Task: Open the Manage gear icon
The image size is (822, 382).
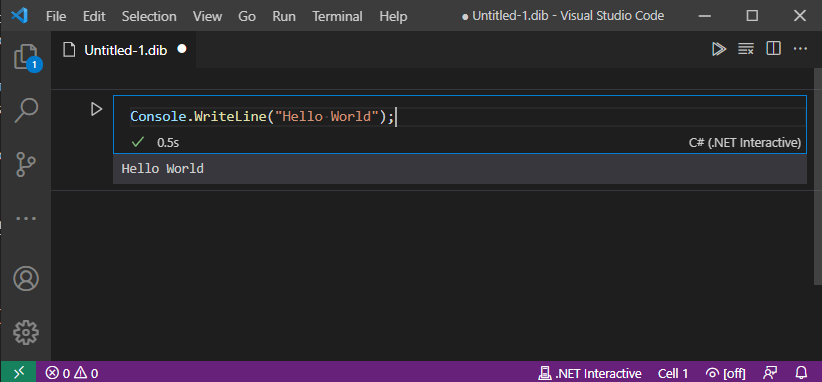Action: pyautogui.click(x=26, y=332)
